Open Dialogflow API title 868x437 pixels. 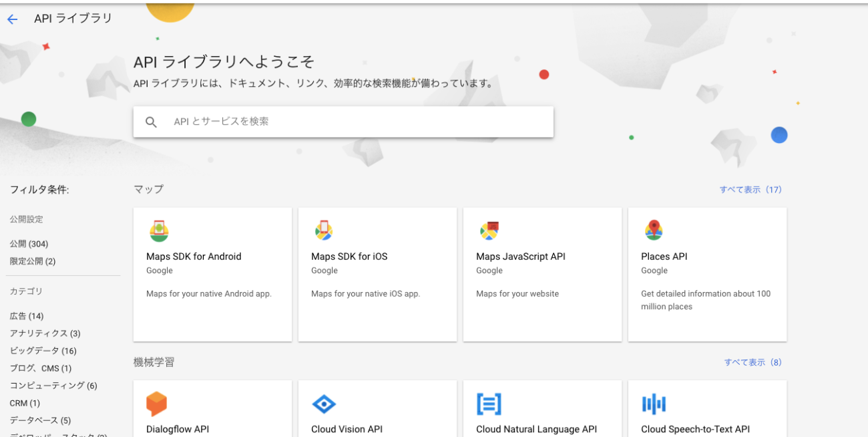pos(178,430)
